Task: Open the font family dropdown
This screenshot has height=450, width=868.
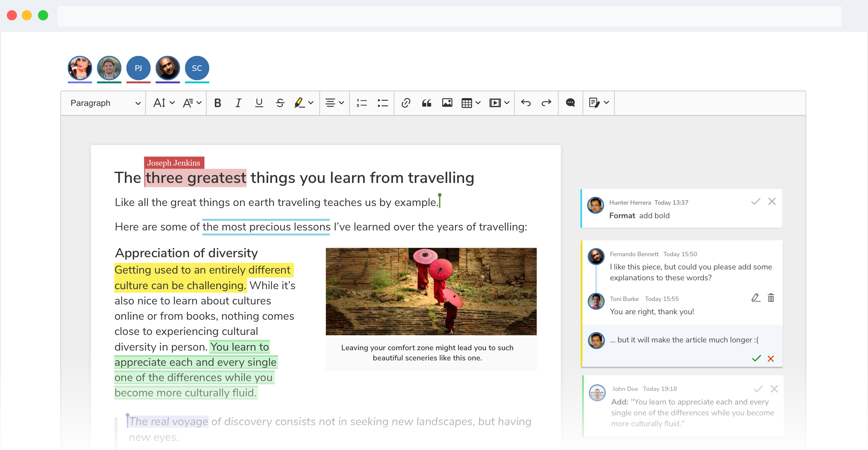Action: coord(192,103)
